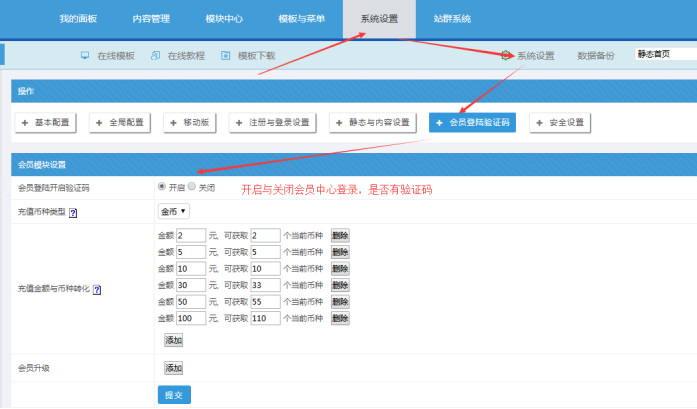The image size is (697, 409).
Task: Switch to the 内容管理 tab
Action: point(150,19)
